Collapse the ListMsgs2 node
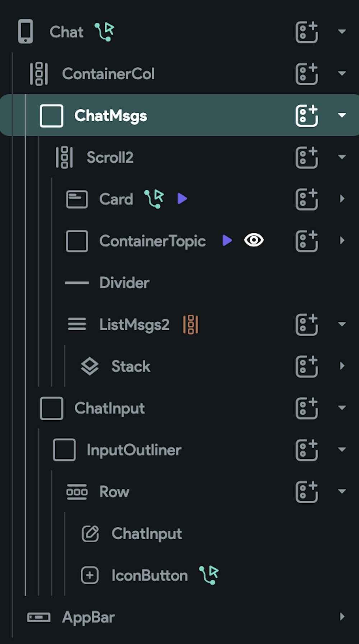The image size is (359, 644). [342, 324]
